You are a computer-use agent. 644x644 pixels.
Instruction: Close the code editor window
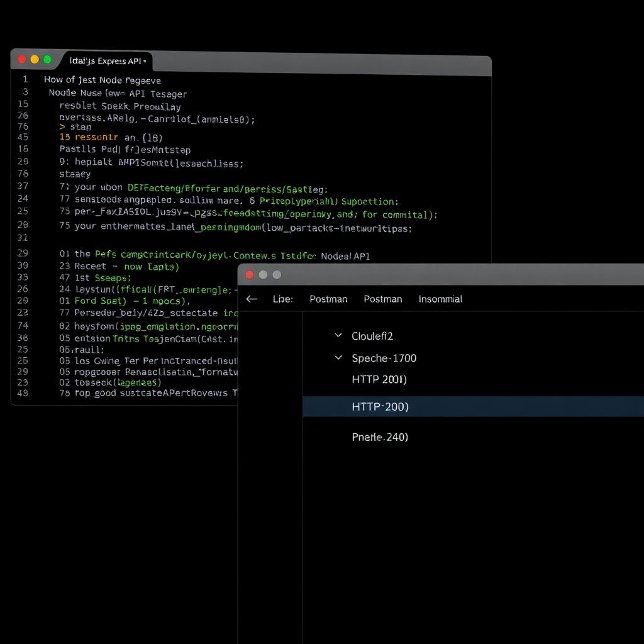[x=22, y=59]
